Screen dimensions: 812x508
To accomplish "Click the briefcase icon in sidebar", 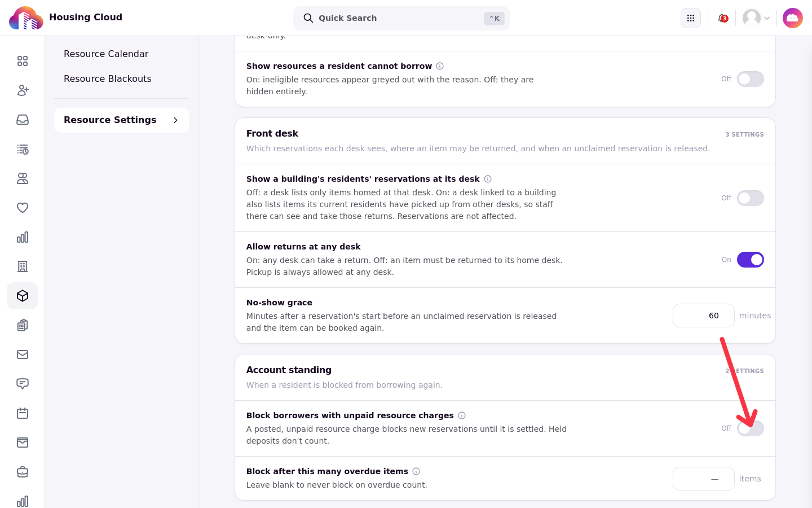I will 23,472.
